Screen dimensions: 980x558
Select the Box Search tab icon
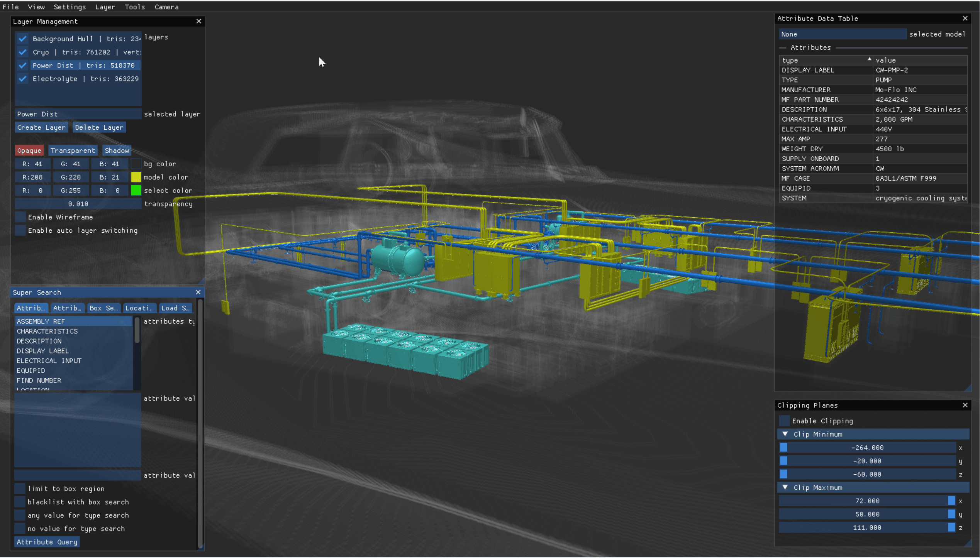click(x=103, y=308)
